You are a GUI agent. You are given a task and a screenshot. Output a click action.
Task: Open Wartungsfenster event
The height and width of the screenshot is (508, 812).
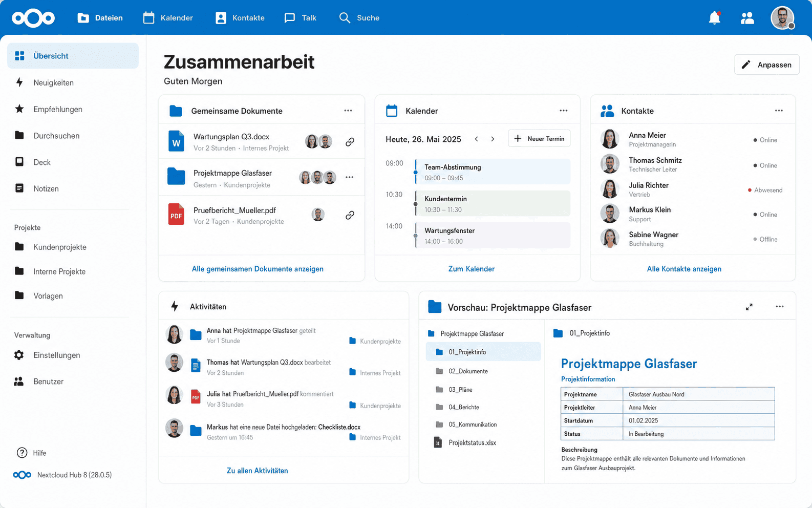493,236
